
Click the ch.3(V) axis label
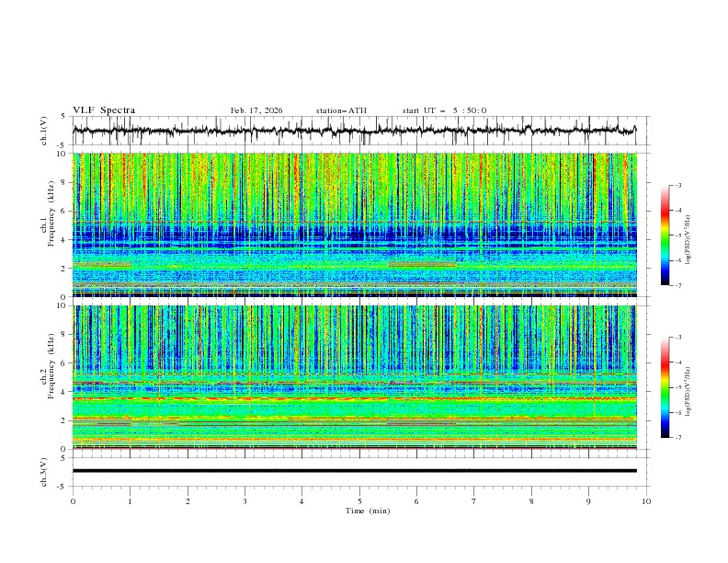(43, 471)
